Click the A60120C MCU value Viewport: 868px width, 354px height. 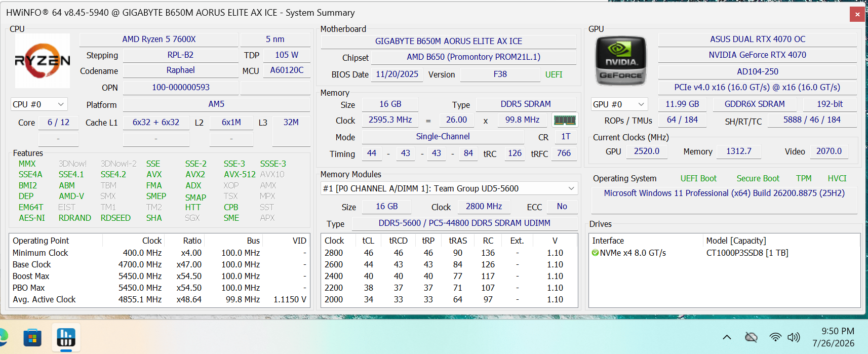(x=287, y=70)
